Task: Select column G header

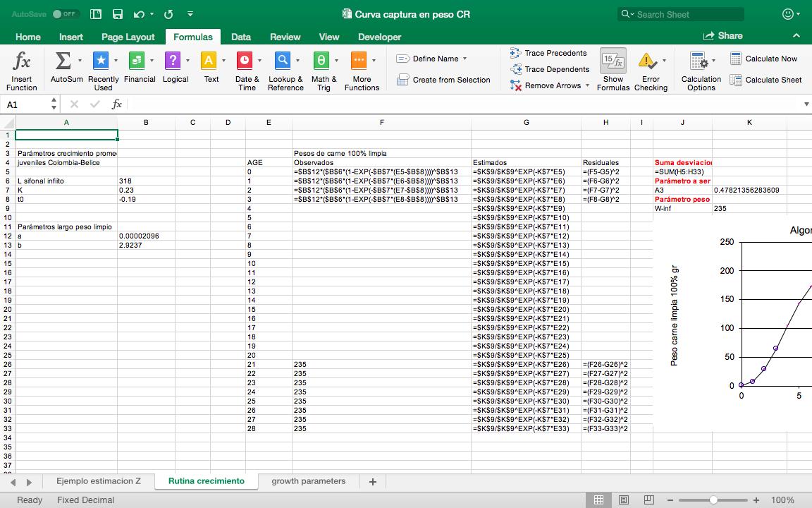Action: pos(526,122)
